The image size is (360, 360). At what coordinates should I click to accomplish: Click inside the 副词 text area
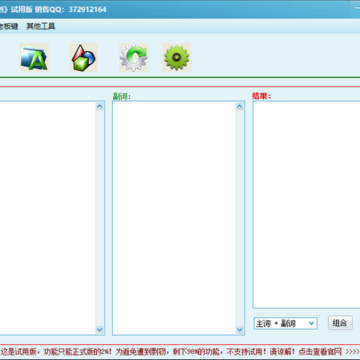click(174, 218)
